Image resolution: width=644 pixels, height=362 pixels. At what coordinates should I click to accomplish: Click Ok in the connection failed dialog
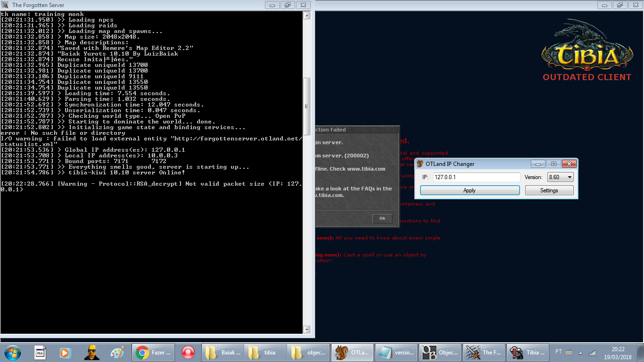coord(382,218)
